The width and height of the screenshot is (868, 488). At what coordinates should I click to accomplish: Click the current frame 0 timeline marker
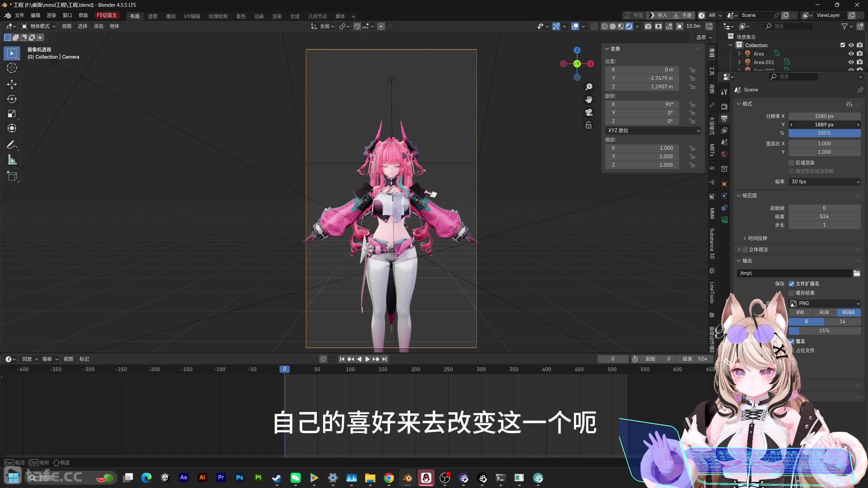[284, 369]
